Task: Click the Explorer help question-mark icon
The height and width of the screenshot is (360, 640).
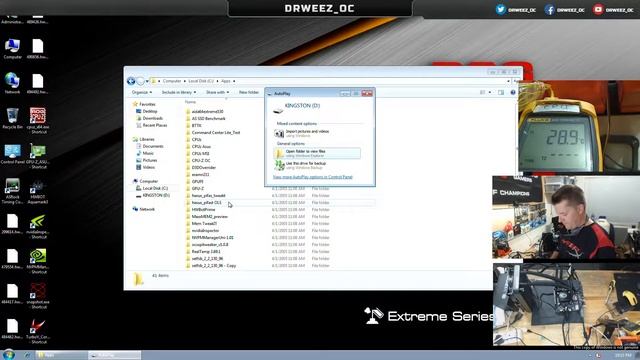Action: coord(513,92)
